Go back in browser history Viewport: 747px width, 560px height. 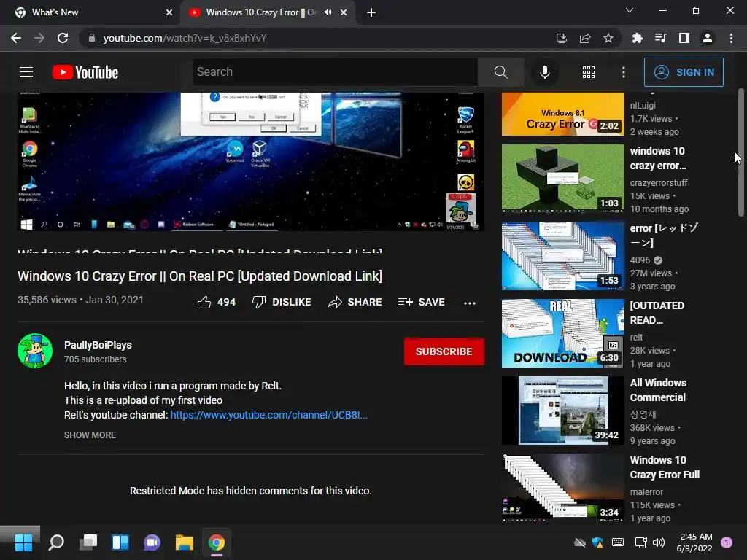coord(16,38)
